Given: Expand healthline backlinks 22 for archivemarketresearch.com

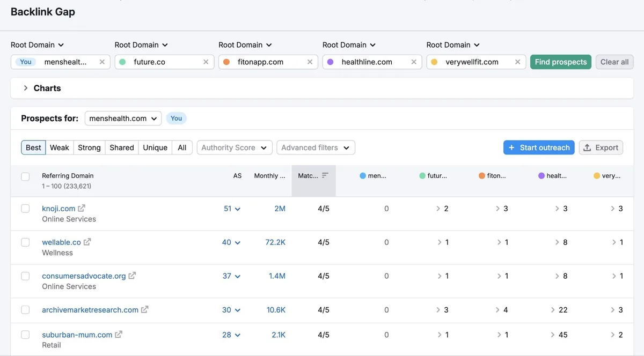Looking at the screenshot, I should pyautogui.click(x=559, y=309).
